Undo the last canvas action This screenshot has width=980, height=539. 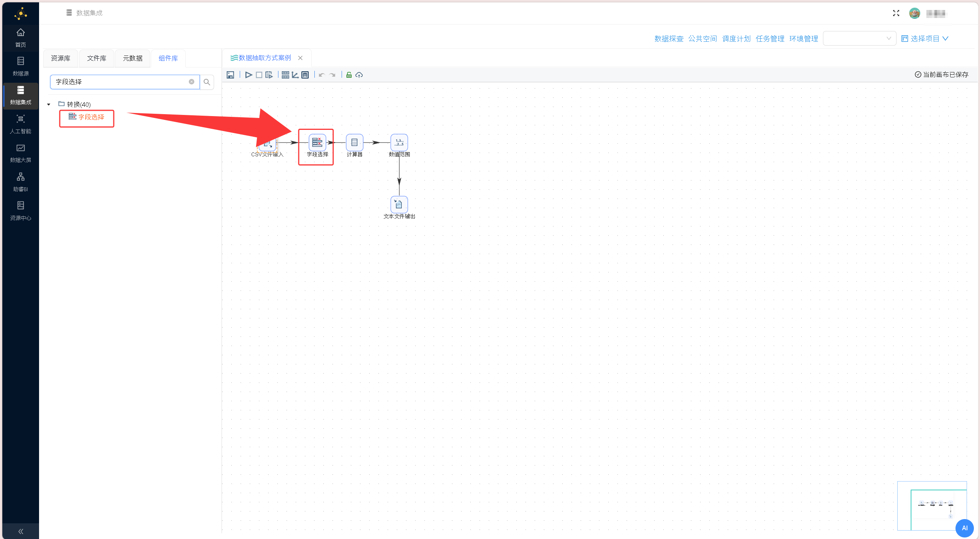pyautogui.click(x=322, y=75)
